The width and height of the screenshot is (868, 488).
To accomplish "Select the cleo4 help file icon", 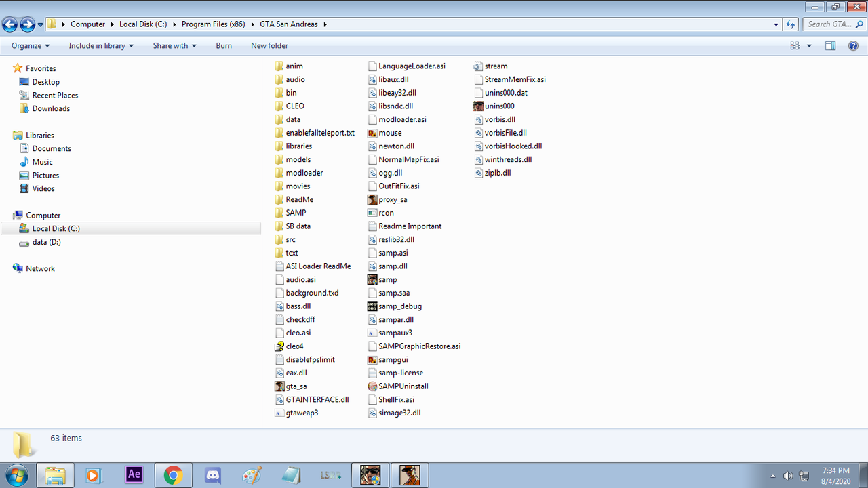I will click(x=279, y=346).
